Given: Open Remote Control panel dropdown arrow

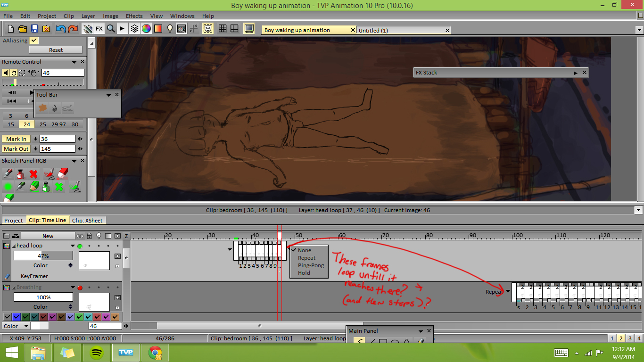Looking at the screenshot, I should tap(74, 62).
